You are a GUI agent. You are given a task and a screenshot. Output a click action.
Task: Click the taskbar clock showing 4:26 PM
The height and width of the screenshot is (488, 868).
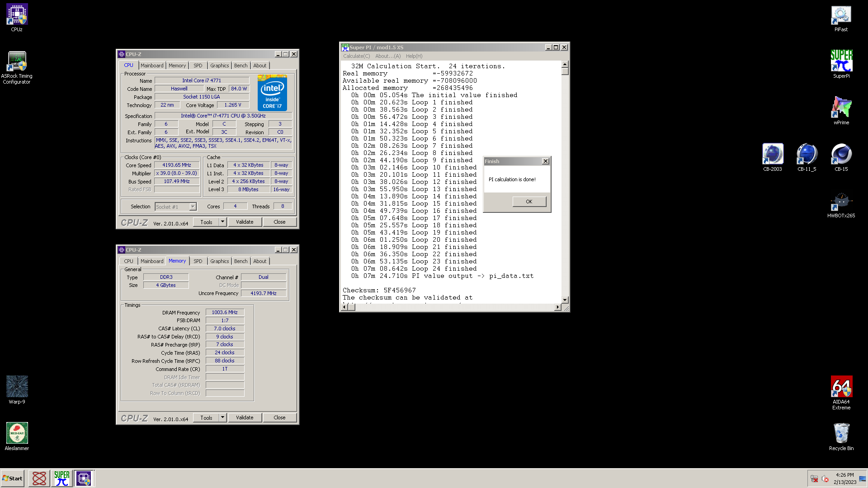pos(844,479)
